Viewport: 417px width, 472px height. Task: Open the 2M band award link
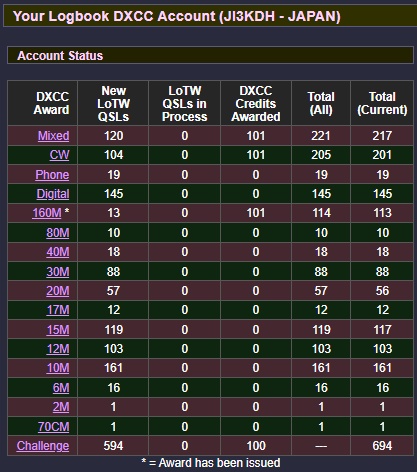click(61, 407)
